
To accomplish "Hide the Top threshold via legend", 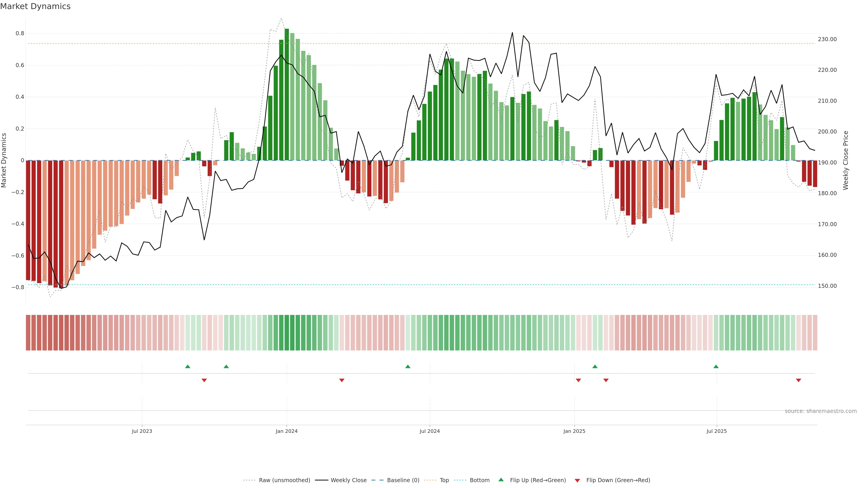I will click(444, 480).
